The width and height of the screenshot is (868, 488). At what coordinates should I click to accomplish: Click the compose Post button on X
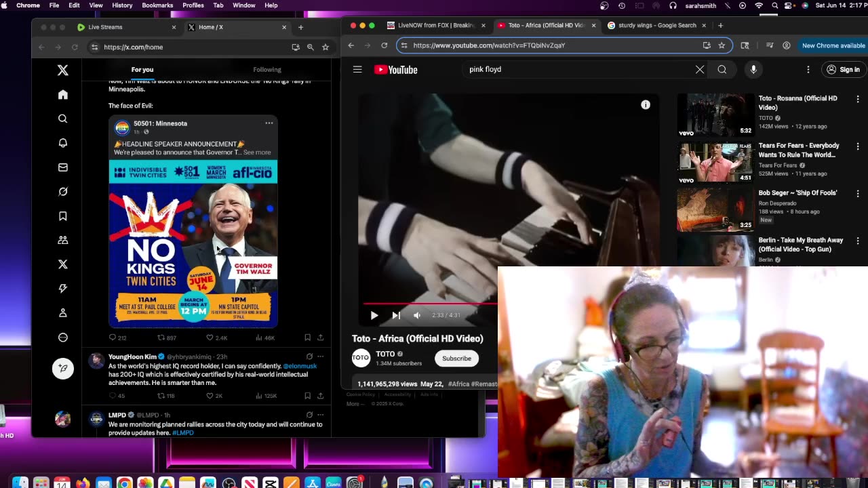[x=63, y=368]
